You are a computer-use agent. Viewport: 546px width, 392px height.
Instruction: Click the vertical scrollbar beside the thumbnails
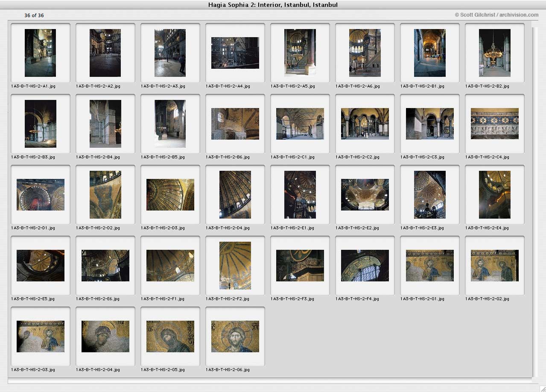pyautogui.click(x=535, y=201)
